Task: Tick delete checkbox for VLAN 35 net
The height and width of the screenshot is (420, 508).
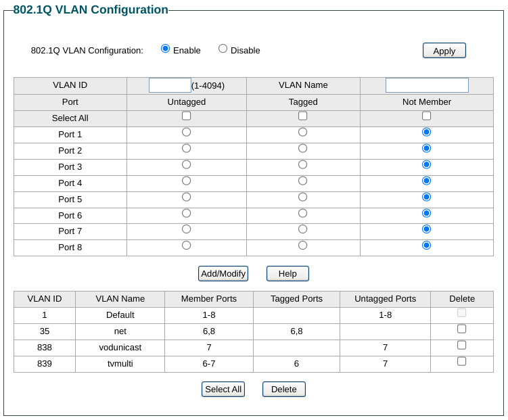Action: click(x=461, y=329)
